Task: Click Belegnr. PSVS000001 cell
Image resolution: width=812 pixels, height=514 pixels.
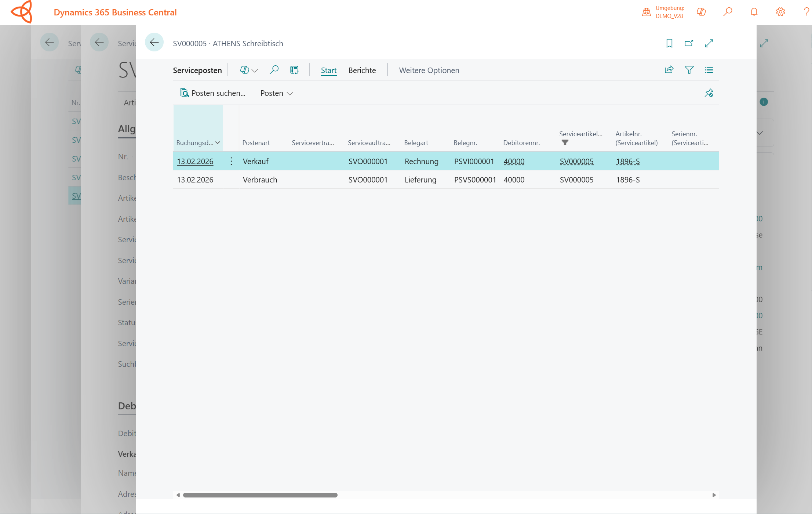Action: coord(475,180)
